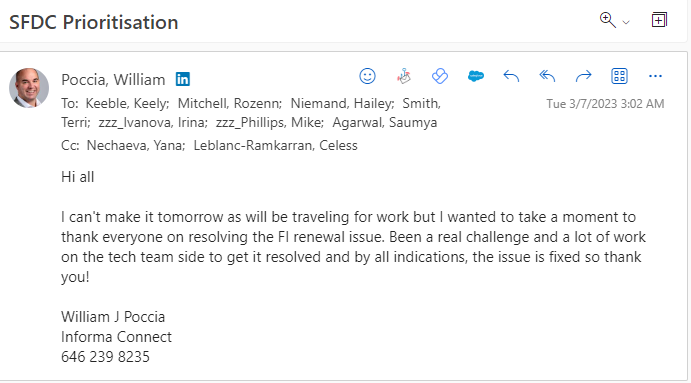Open the apps grid icon
Screen dimensions: 691x383
(619, 76)
